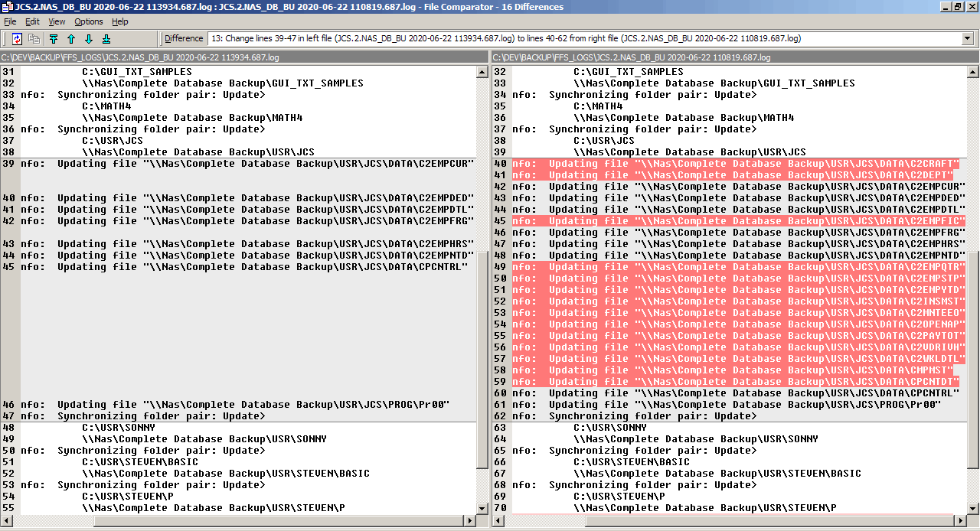The height and width of the screenshot is (531, 980).
Task: Open the Help menu
Action: (x=120, y=21)
